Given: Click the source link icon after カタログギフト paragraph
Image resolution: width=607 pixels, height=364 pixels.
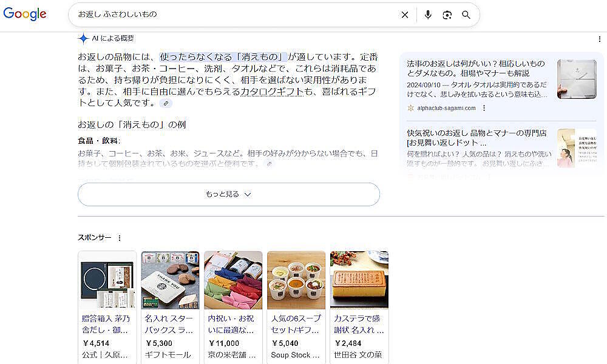Looking at the screenshot, I should [x=166, y=104].
